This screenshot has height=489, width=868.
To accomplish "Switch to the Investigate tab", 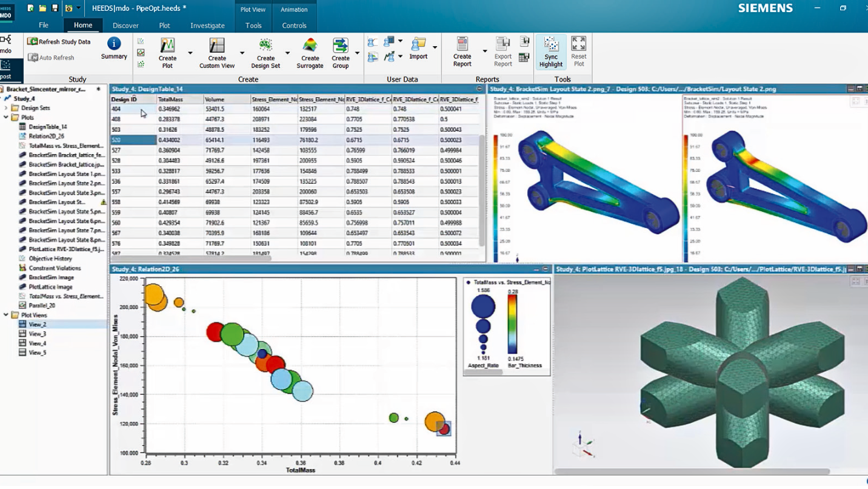I will click(207, 25).
